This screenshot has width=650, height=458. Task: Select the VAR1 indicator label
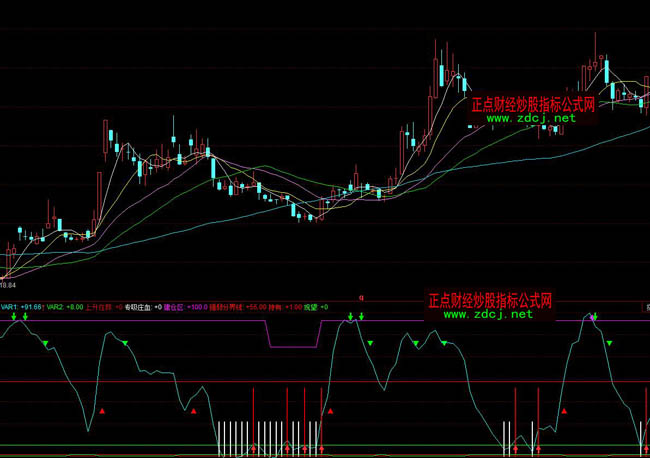pos(10,307)
